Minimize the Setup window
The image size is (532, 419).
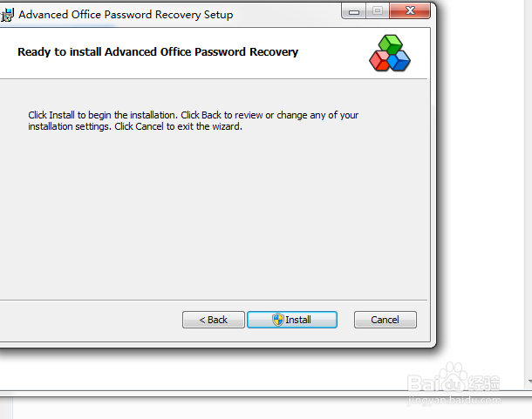(x=354, y=12)
